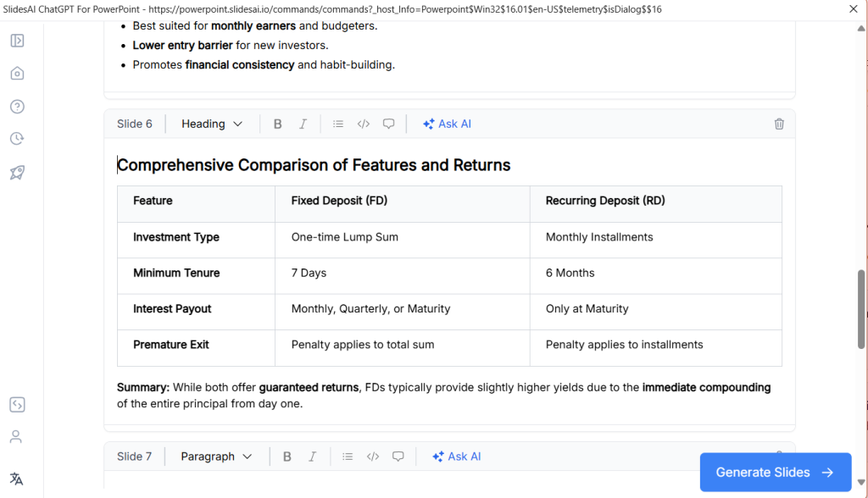868x498 pixels.
Task: Click the Comprehensive Comparison heading text
Action: tap(314, 165)
